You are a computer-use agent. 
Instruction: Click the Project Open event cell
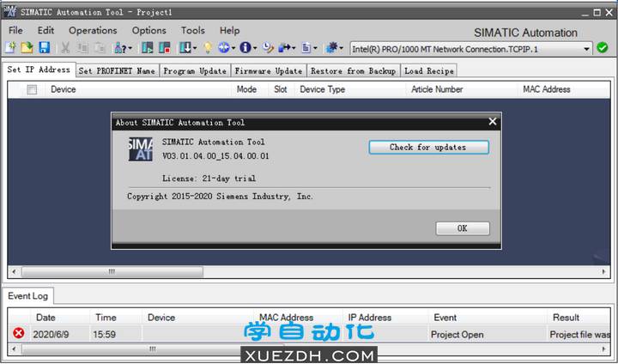pos(488,335)
